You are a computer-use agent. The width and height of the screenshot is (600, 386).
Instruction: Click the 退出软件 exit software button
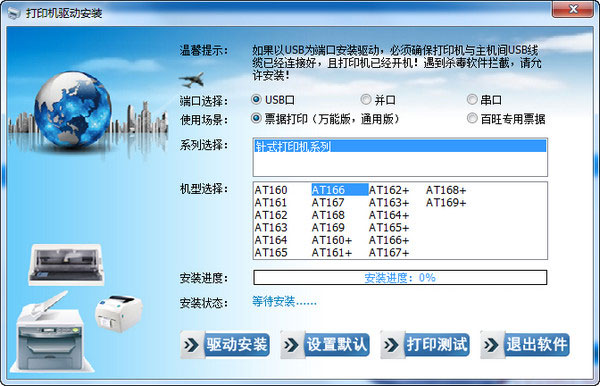(x=525, y=345)
